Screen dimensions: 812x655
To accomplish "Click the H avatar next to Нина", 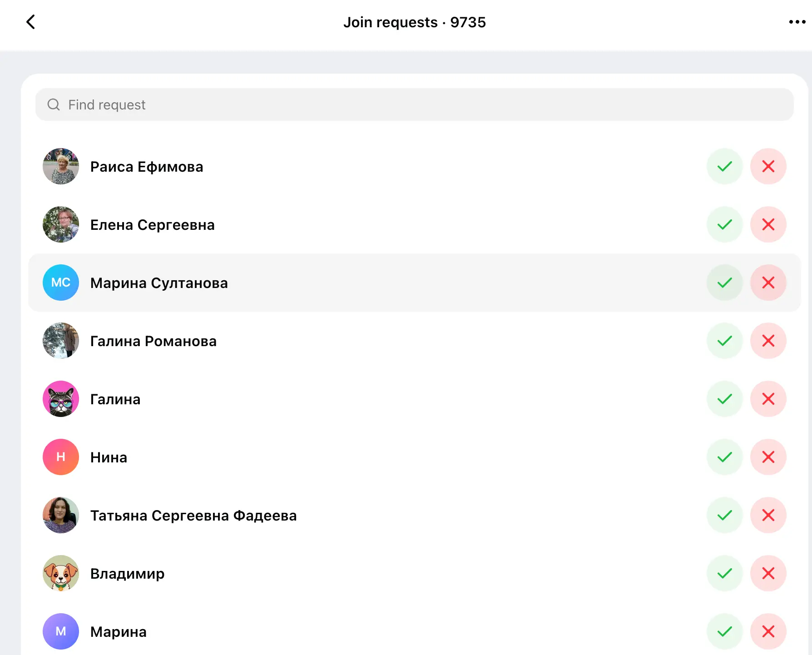I will click(x=61, y=457).
